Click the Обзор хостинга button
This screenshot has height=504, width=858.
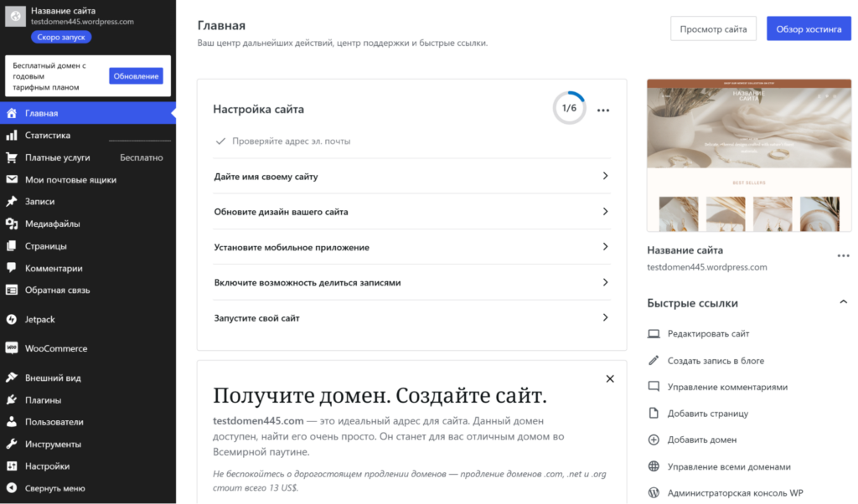pos(809,29)
